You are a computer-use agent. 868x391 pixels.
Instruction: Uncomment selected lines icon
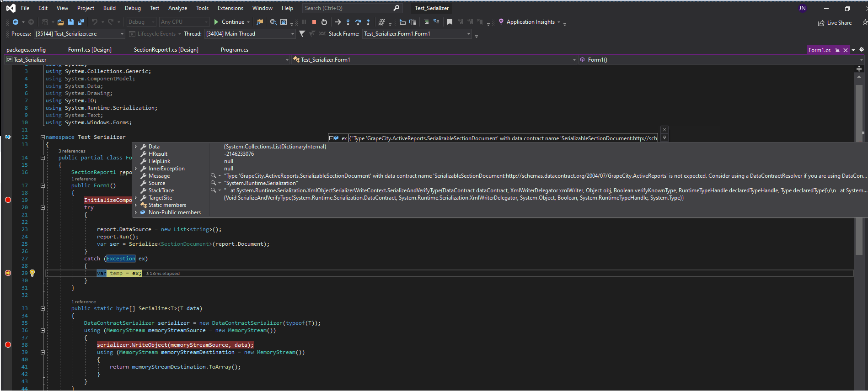point(436,22)
